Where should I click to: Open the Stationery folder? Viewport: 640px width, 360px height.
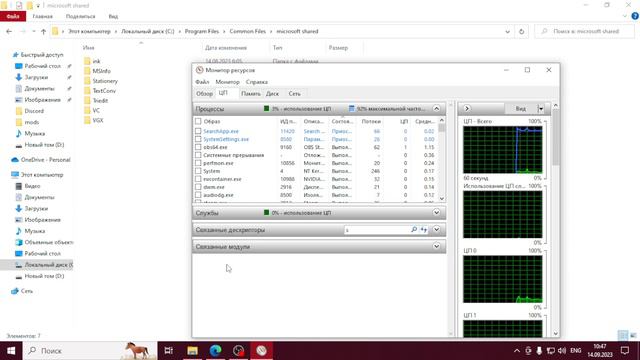[x=105, y=81]
